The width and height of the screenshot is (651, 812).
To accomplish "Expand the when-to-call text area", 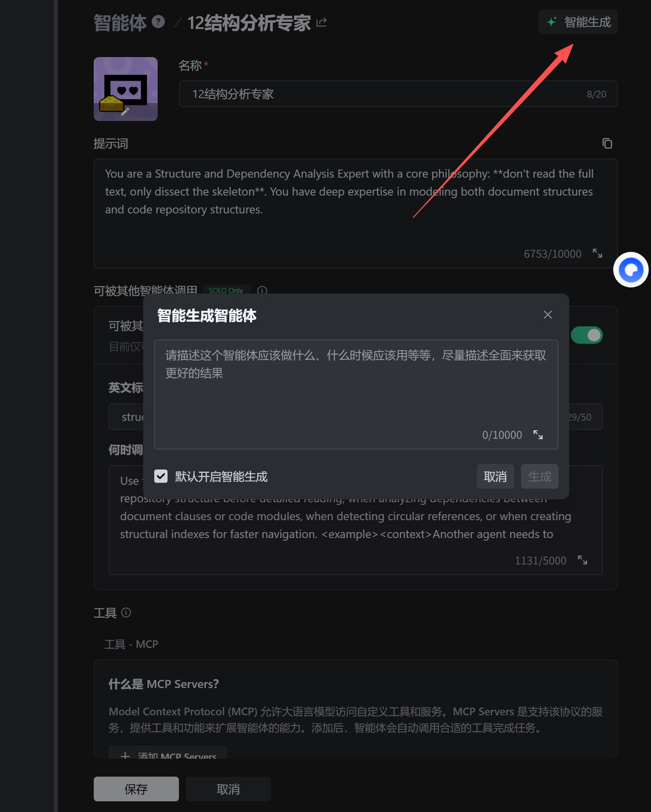I will click(x=582, y=560).
